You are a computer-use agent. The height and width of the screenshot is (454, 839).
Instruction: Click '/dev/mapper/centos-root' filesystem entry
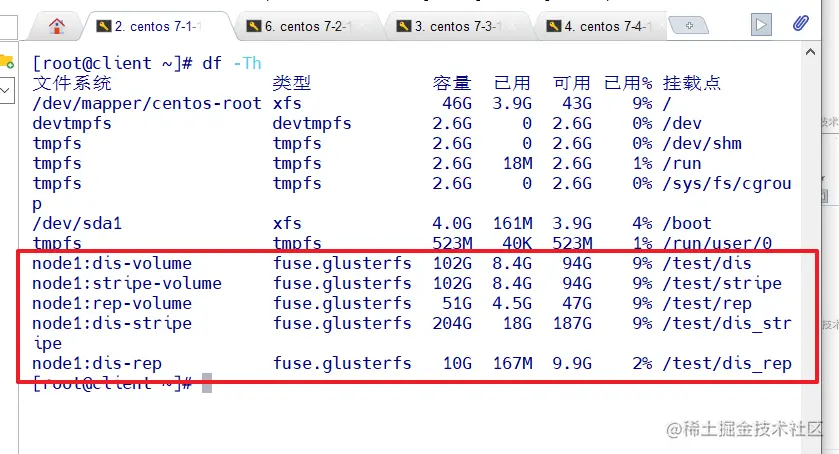point(147,103)
